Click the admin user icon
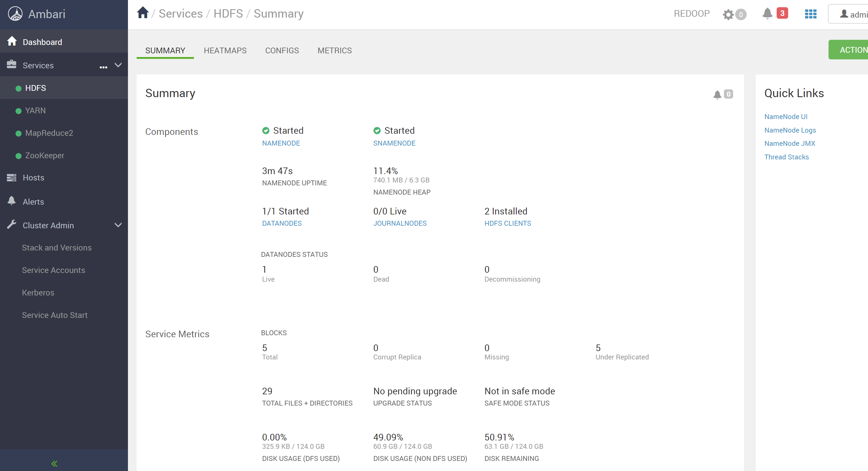The image size is (868, 471). coord(844,14)
